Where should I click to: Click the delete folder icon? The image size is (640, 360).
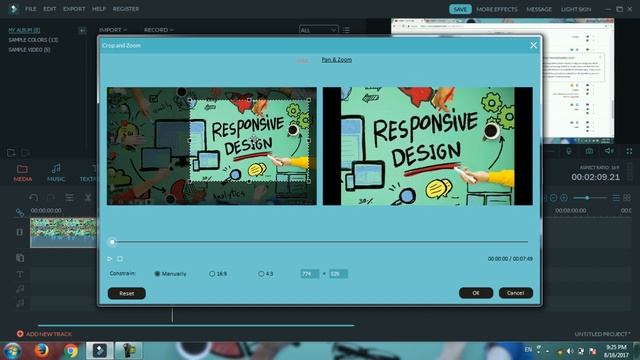(26, 153)
